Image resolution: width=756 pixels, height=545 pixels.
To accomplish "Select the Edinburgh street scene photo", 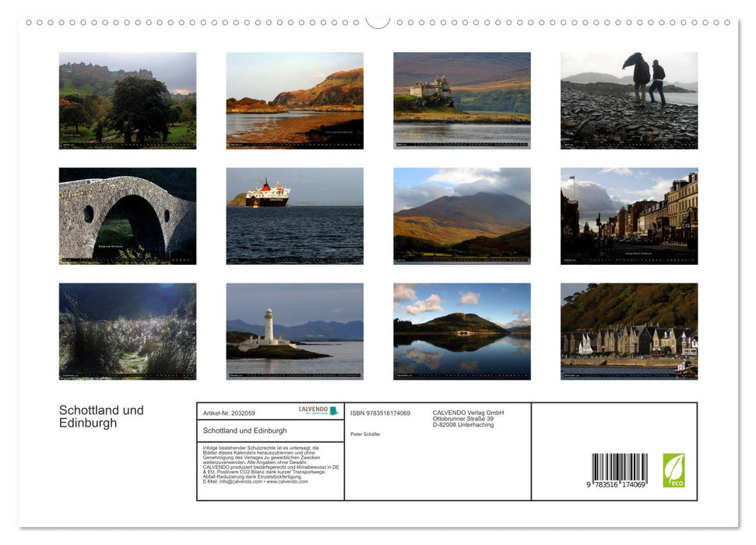I will click(628, 216).
